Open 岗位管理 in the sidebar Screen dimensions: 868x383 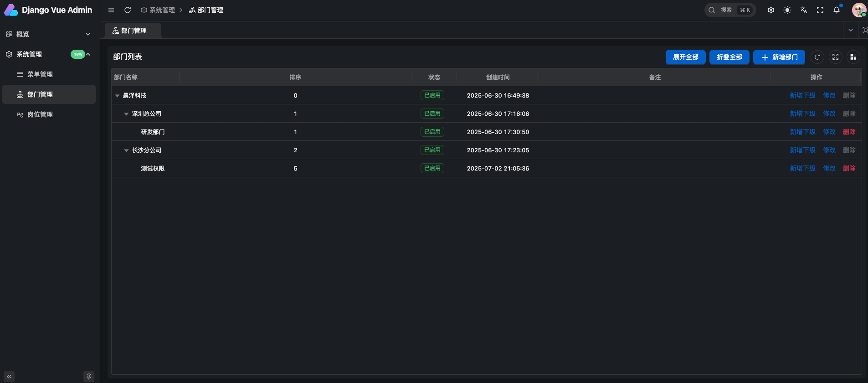tap(40, 114)
